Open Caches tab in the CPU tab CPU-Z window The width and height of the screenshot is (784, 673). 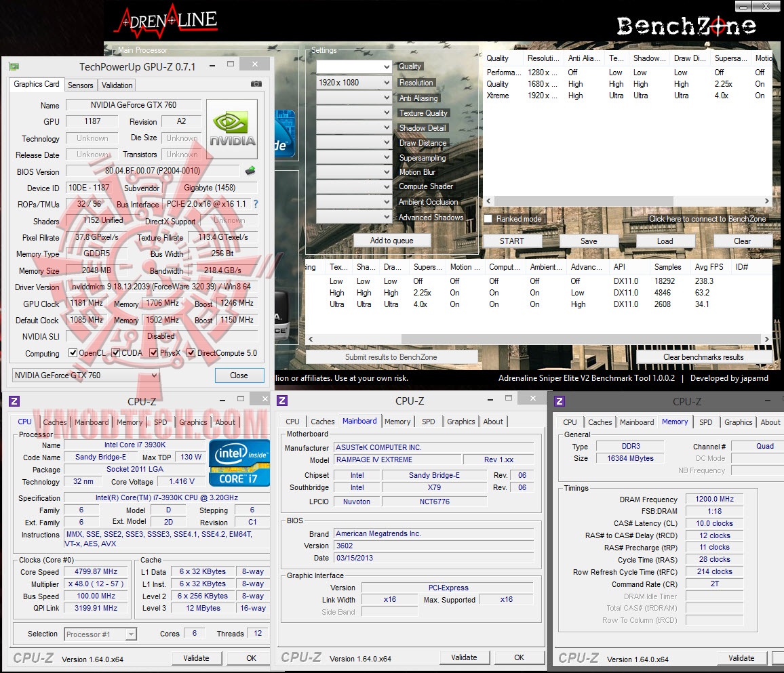pos(55,422)
